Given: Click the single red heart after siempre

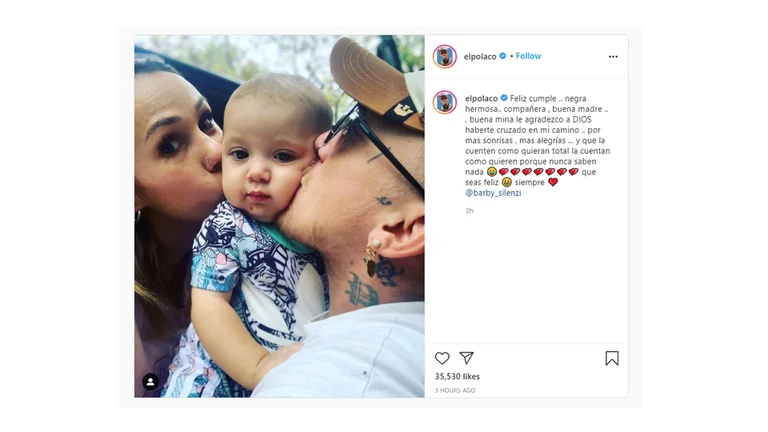Looking at the screenshot, I should pos(552,182).
